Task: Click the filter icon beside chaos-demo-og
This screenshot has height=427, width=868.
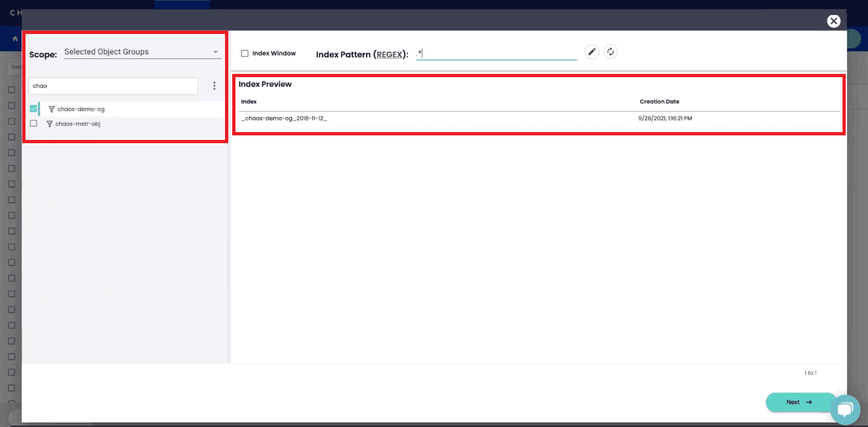Action: [52, 109]
